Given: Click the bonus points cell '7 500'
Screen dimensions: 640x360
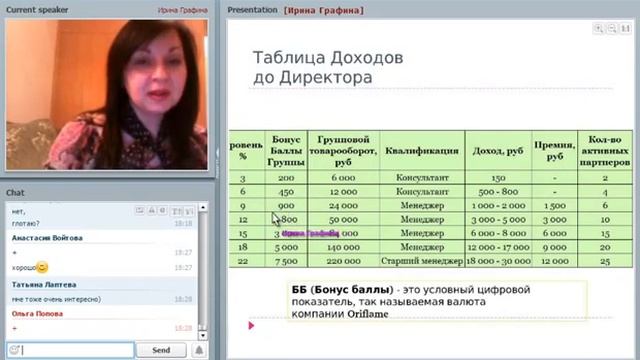Looking at the screenshot, I should point(286,261).
